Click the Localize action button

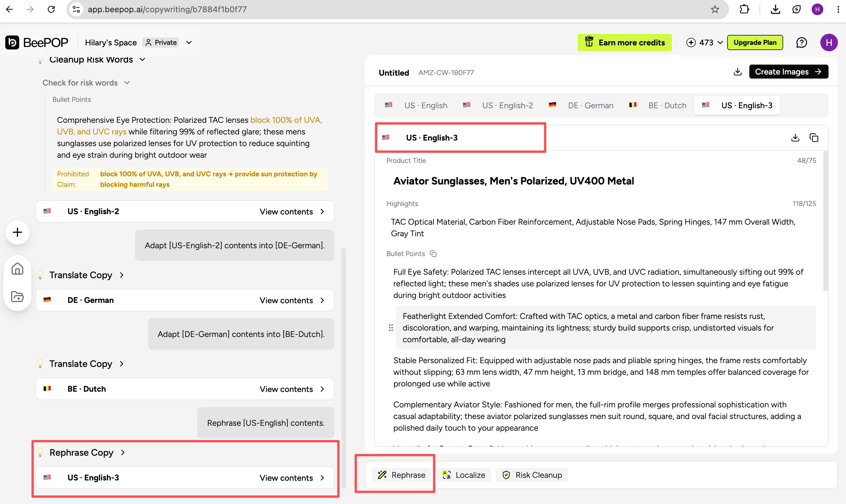(x=464, y=475)
